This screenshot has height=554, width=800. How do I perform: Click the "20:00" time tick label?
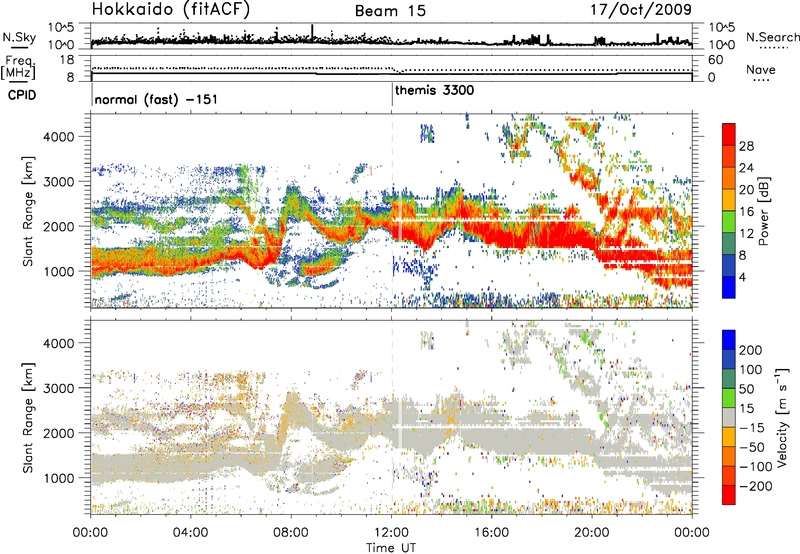click(x=592, y=533)
